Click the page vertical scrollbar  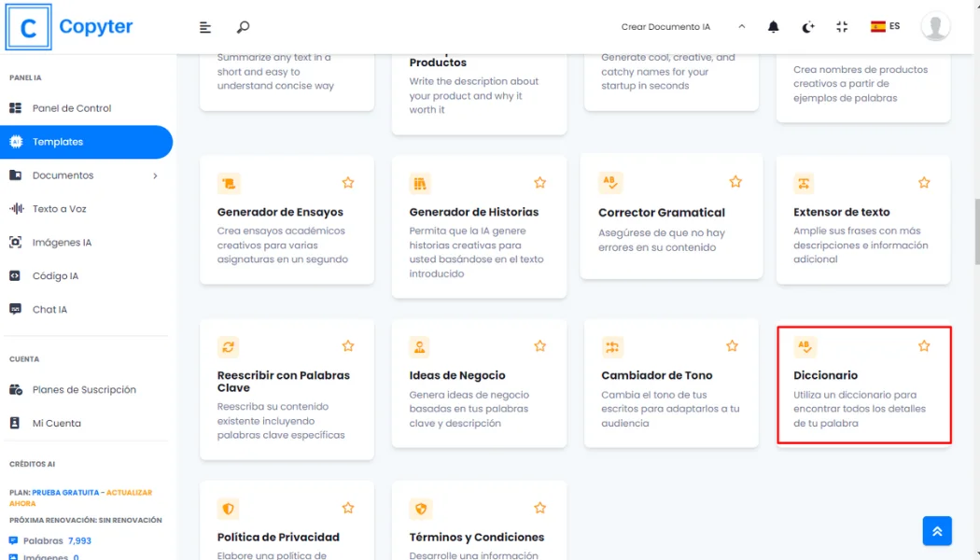(x=975, y=224)
